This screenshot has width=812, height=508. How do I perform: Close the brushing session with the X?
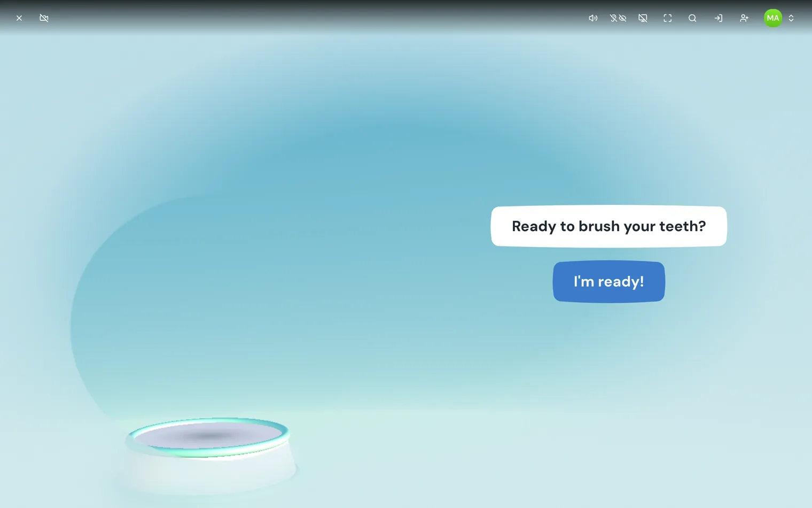tap(19, 18)
